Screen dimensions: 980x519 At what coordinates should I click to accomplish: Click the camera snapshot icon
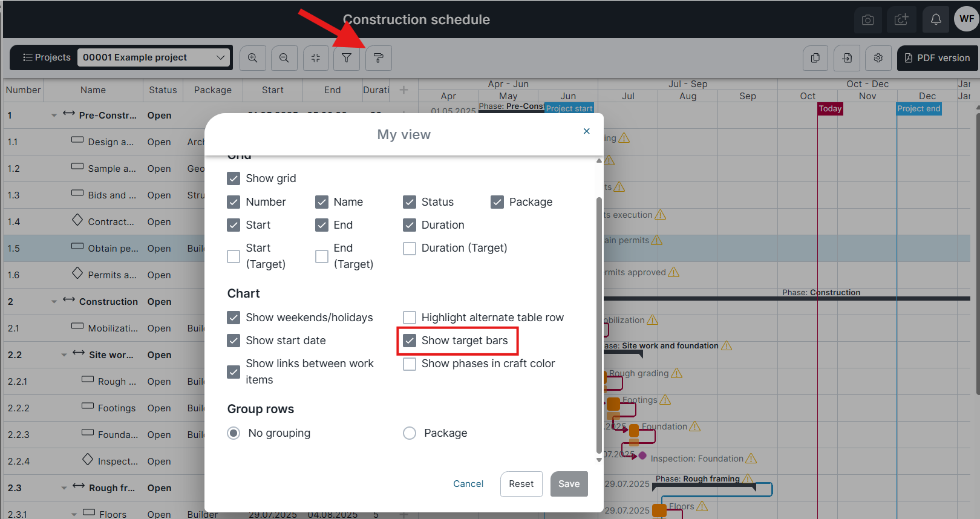click(x=868, y=20)
